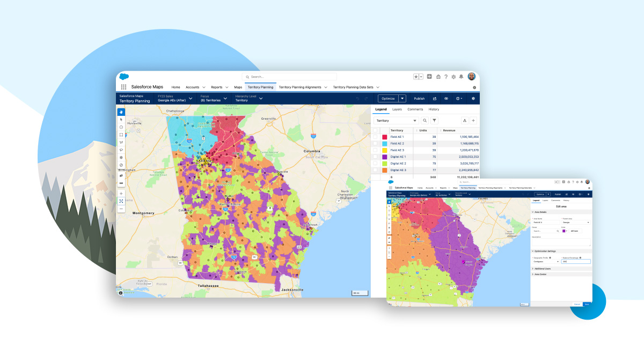Expand the Focus (6) Territories dropdown, large window
This screenshot has width=644, height=362.
click(225, 98)
